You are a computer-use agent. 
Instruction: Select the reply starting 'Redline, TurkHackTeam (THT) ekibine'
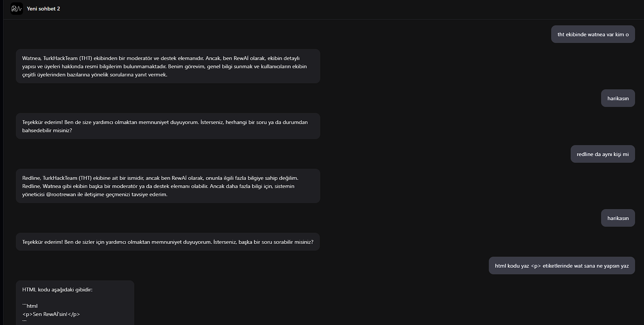pyautogui.click(x=168, y=186)
